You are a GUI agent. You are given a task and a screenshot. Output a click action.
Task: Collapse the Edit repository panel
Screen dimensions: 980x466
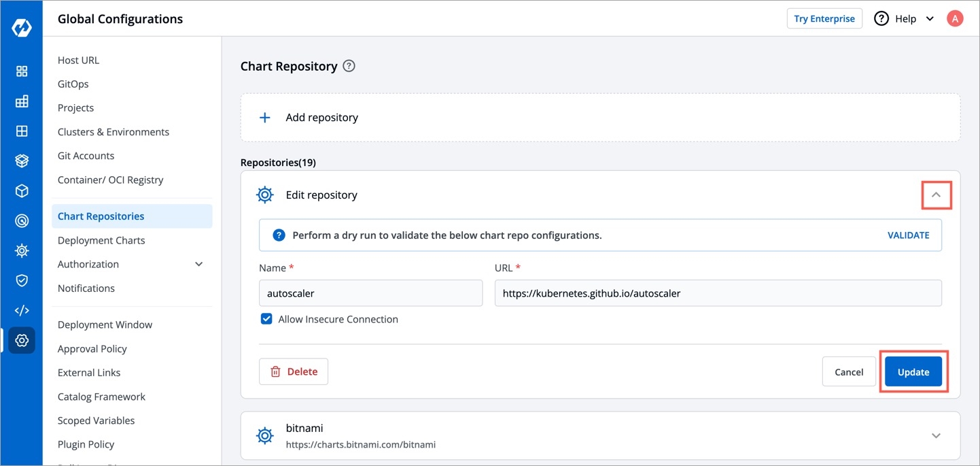[936, 195]
